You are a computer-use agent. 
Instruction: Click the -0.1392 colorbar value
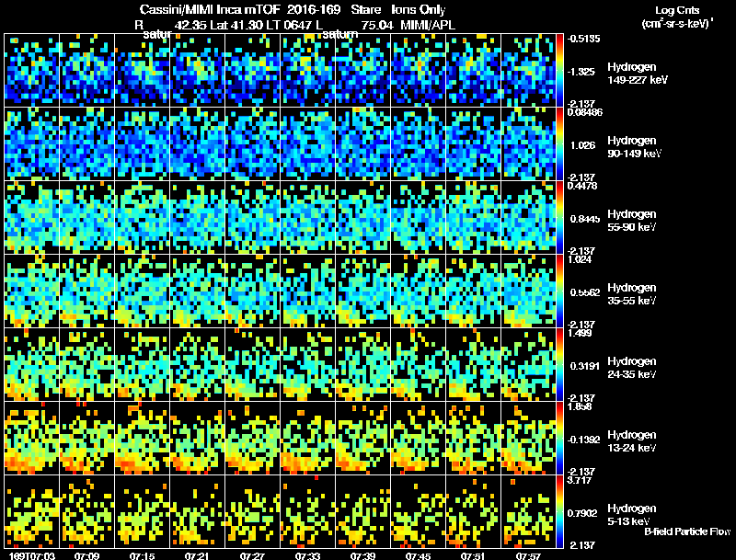point(583,440)
